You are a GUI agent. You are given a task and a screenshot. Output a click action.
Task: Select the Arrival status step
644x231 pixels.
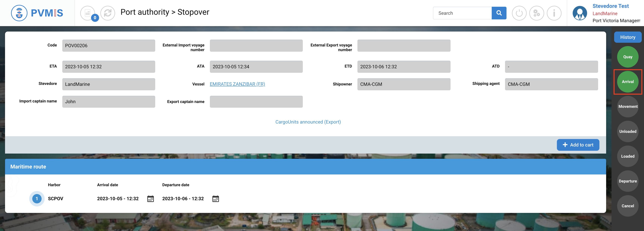coord(628,82)
